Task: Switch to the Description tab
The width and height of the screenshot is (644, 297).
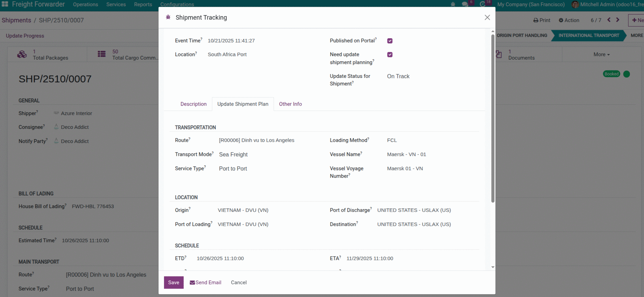Action: tap(193, 104)
